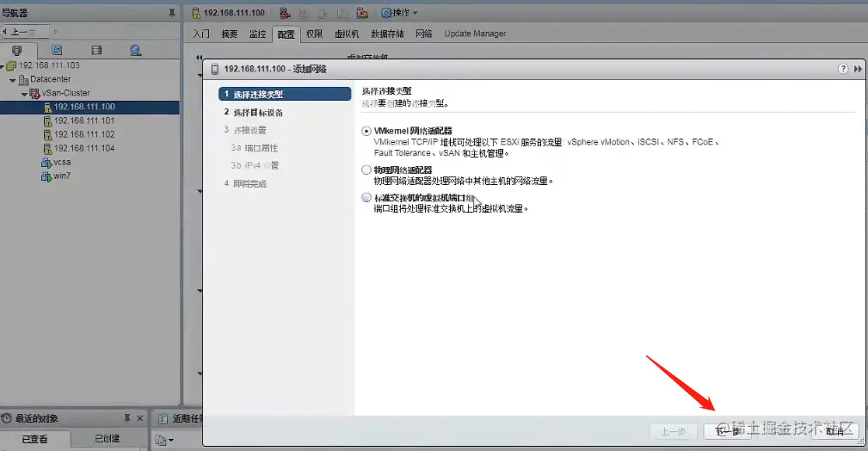Open the 操作 actions dropdown
Screen dimensions: 868x451
coord(399,13)
